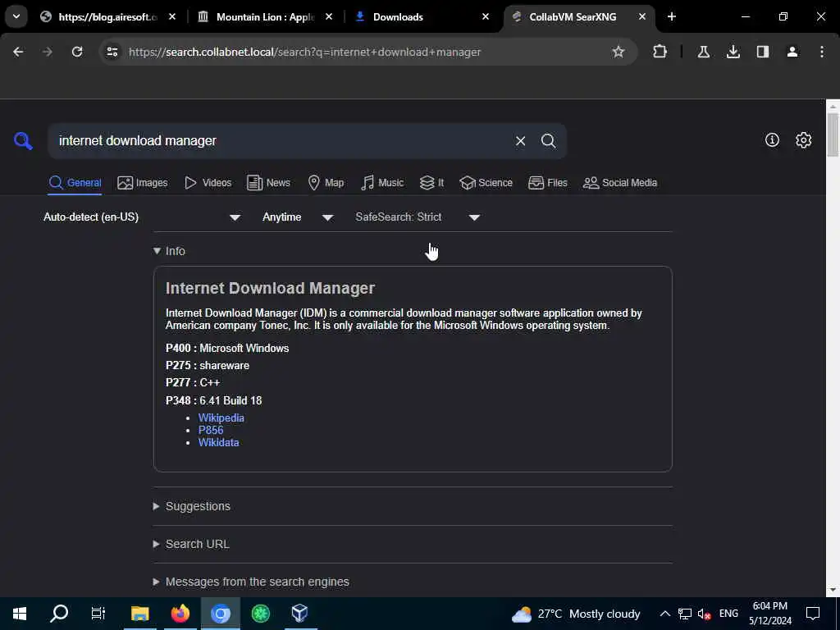Click the browser address bar URL
The image size is (840, 630).
pyautogui.click(x=305, y=52)
